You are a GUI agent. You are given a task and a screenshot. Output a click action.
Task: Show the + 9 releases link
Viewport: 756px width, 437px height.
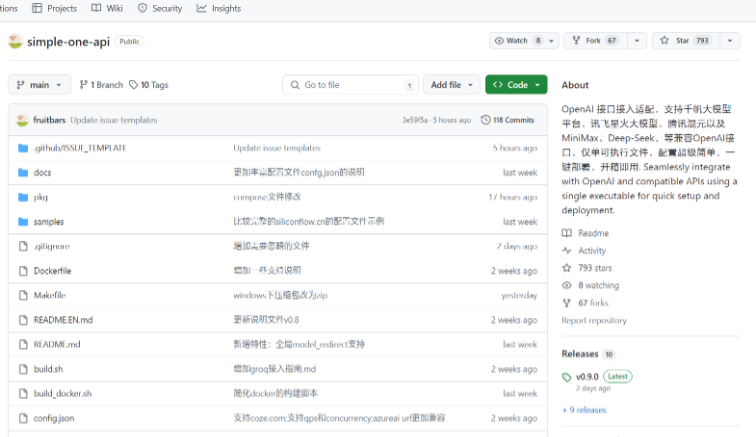(584, 410)
